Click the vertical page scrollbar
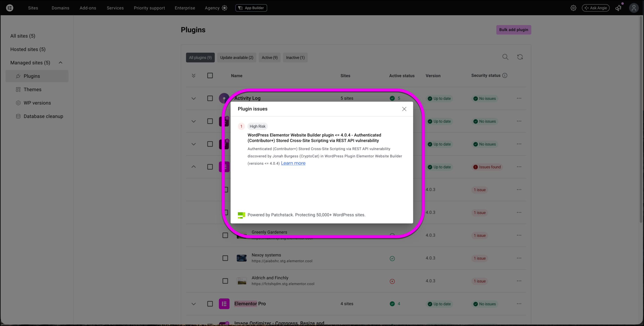644x326 pixels. point(641,119)
